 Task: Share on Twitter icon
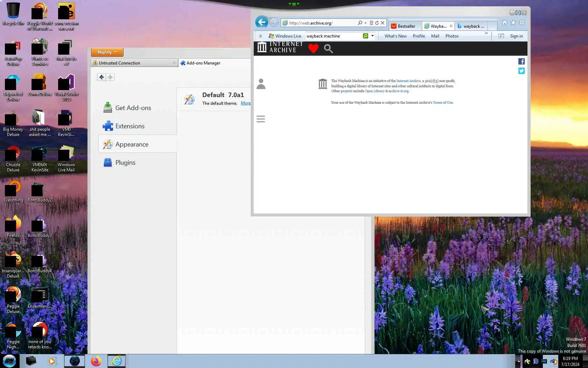coord(521,71)
